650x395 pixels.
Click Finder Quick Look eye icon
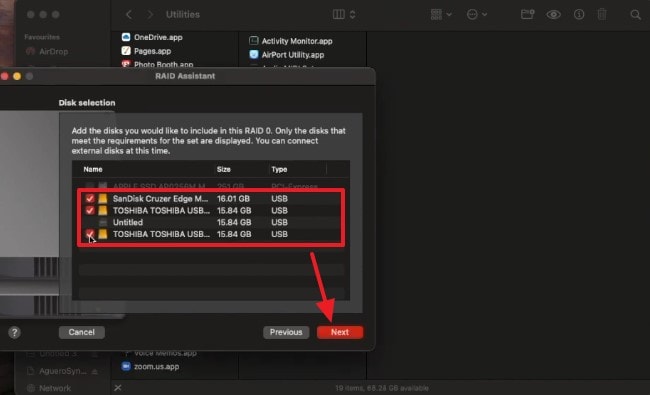[553, 15]
